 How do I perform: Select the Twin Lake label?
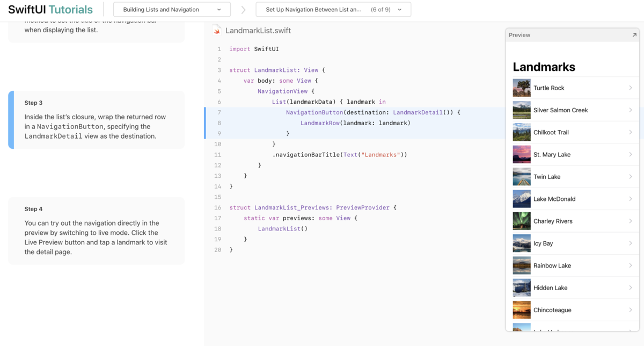[x=547, y=177]
